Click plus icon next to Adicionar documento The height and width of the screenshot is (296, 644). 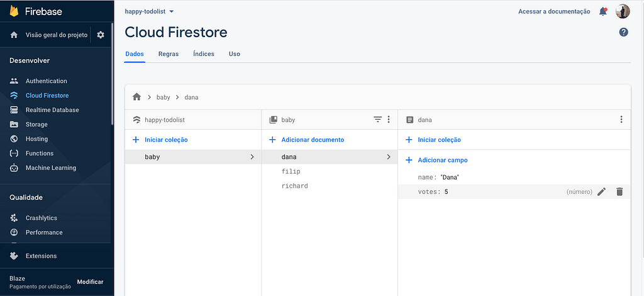pos(272,140)
